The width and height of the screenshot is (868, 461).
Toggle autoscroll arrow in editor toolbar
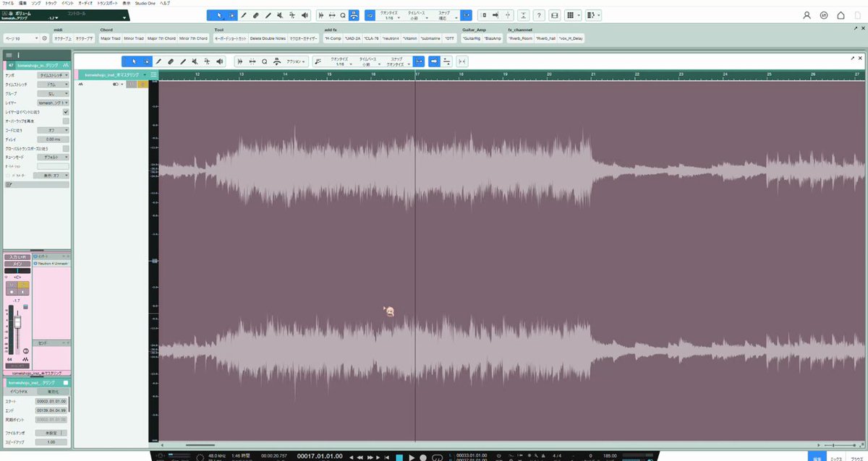coord(433,61)
